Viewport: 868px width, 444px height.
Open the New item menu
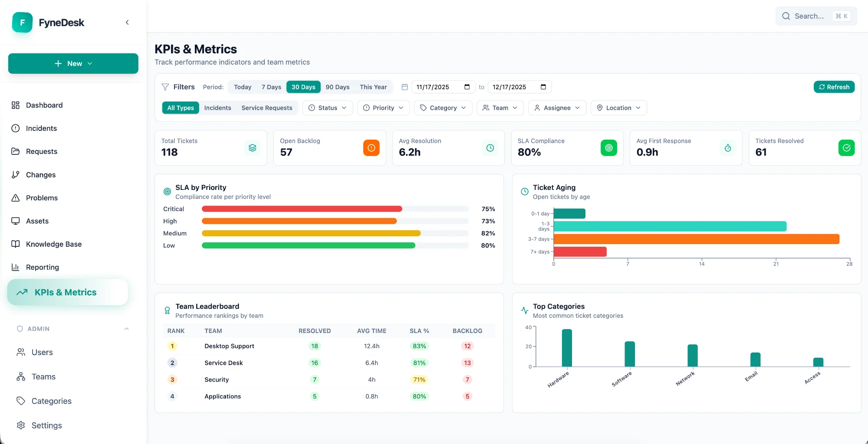tap(73, 63)
